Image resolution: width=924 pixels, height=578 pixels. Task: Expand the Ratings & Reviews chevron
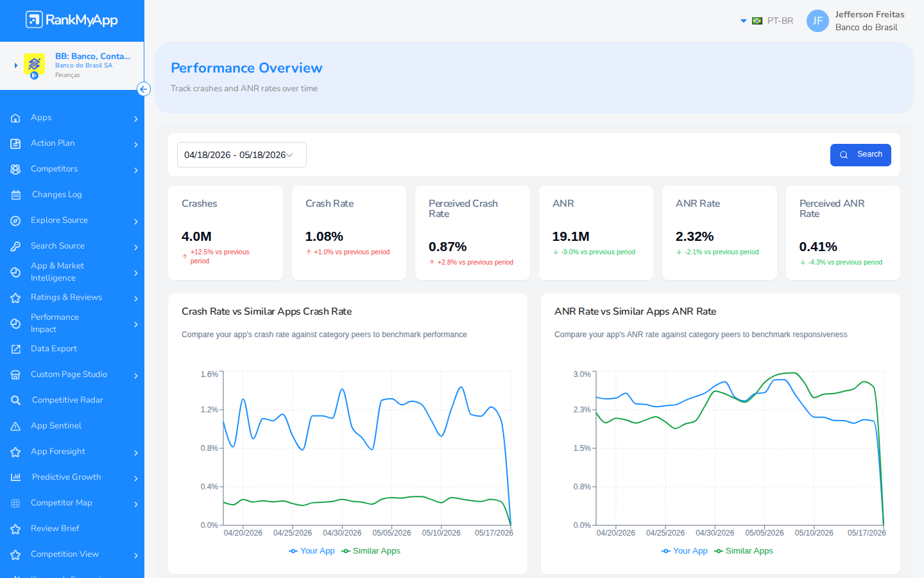(136, 299)
